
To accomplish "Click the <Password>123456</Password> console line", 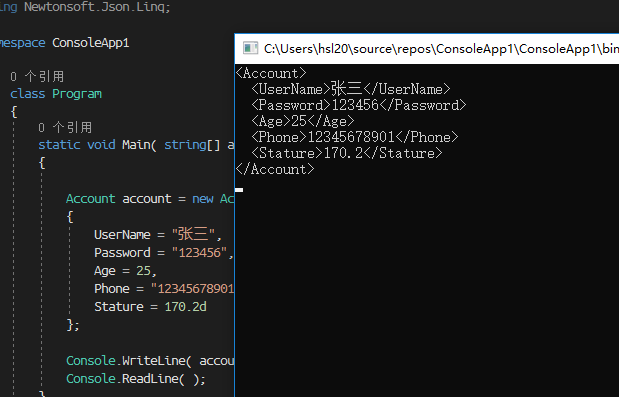I will (x=359, y=105).
